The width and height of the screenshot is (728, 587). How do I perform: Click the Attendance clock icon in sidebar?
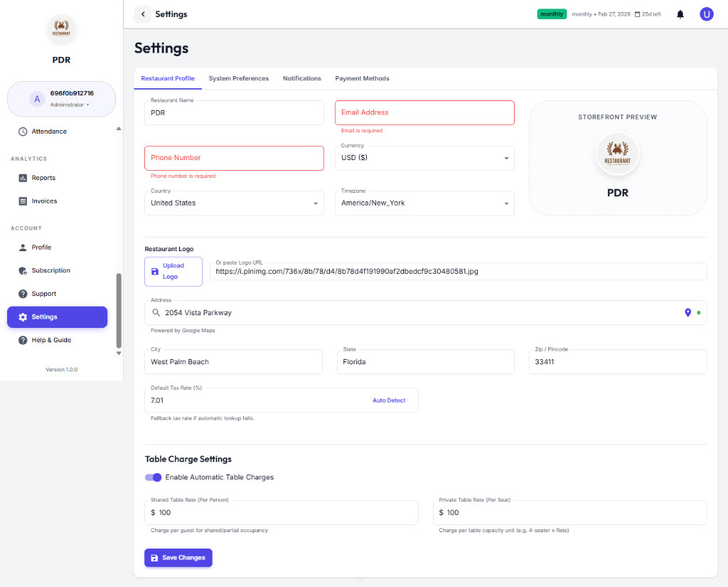tap(22, 132)
